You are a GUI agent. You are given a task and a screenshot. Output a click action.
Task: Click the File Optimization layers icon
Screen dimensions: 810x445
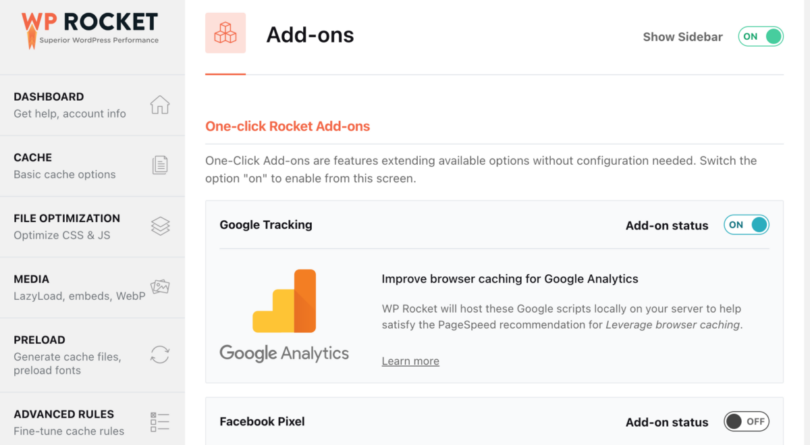160,226
